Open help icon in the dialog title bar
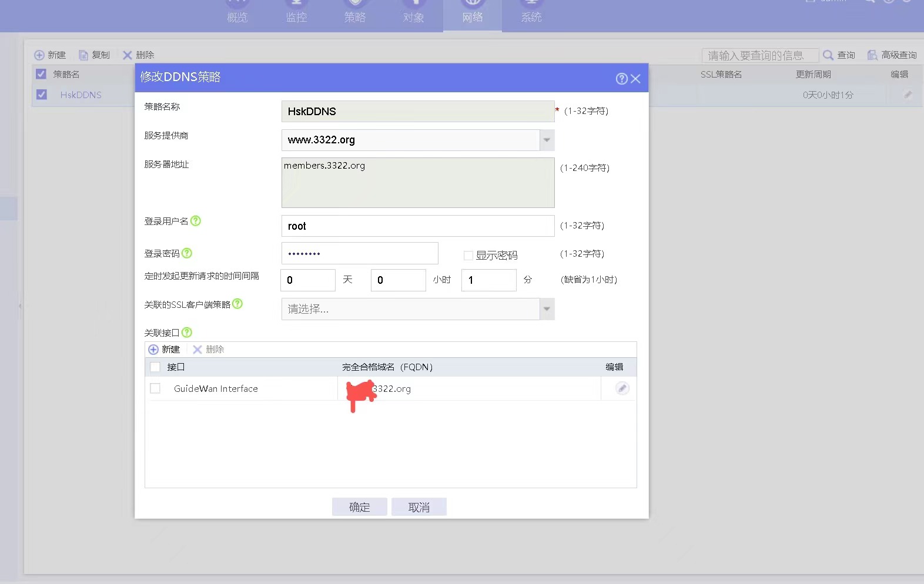 621,79
